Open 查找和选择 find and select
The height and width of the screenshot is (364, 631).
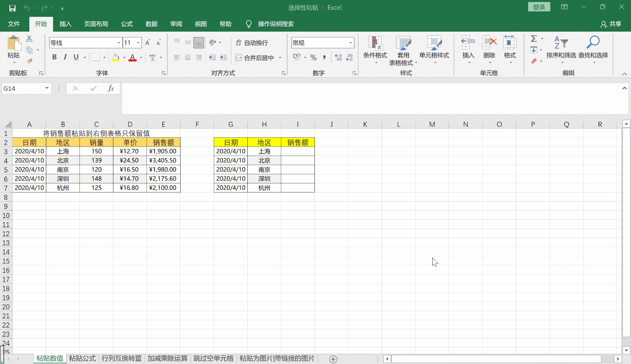click(593, 50)
